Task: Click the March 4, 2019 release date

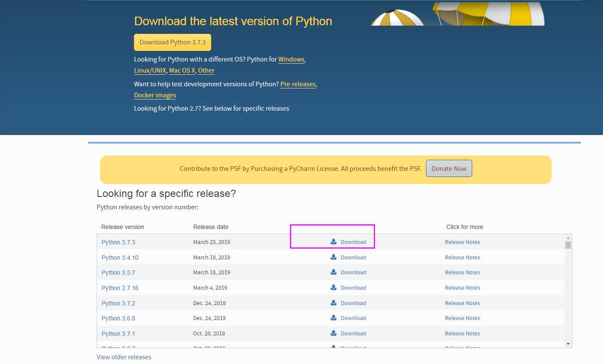Action: point(210,288)
